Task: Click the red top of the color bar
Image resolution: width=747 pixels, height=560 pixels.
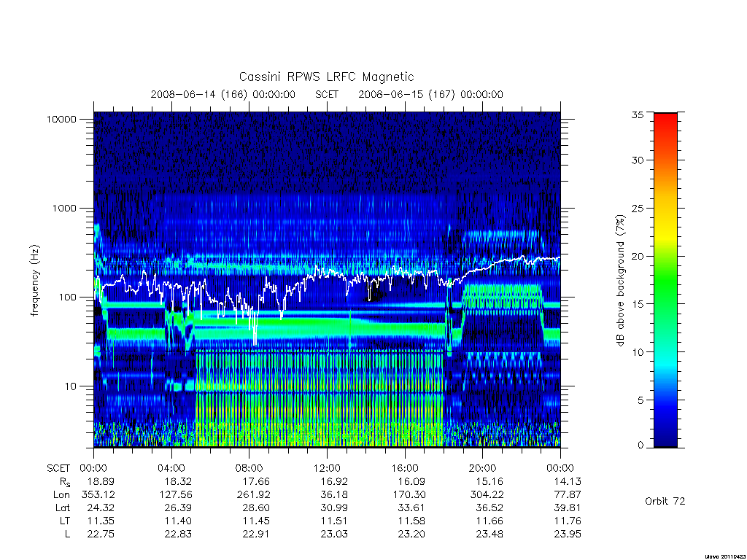Action: pos(665,125)
